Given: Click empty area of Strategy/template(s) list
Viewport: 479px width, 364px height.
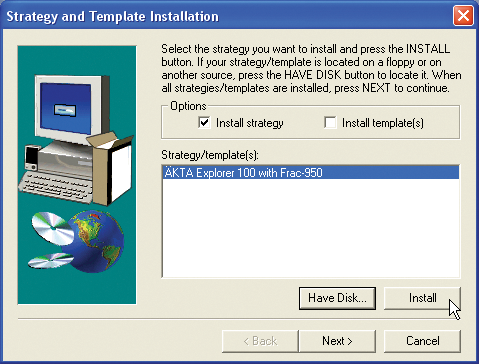Looking at the screenshot, I should click(x=311, y=228).
